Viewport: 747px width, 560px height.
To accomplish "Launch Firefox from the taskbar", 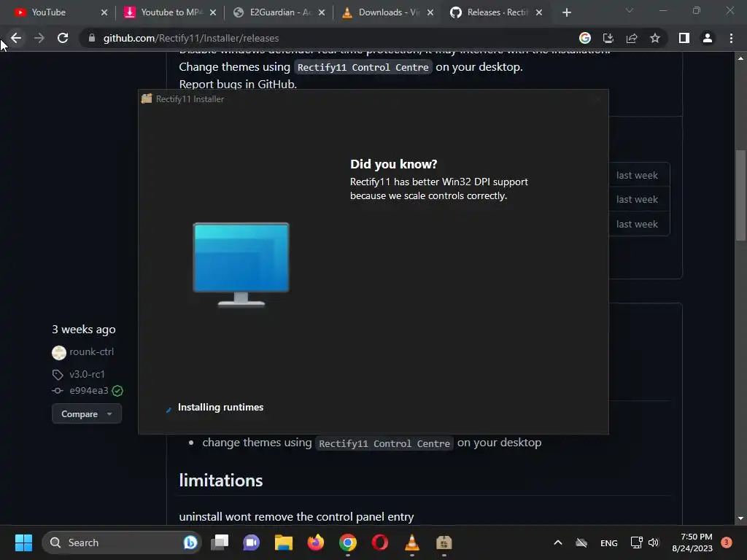I will (x=315, y=542).
